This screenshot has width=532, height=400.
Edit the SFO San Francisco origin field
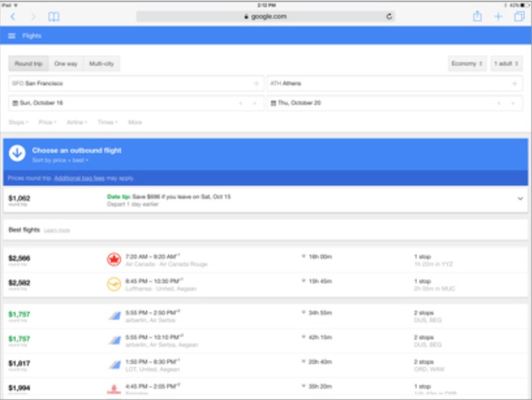pyautogui.click(x=135, y=83)
